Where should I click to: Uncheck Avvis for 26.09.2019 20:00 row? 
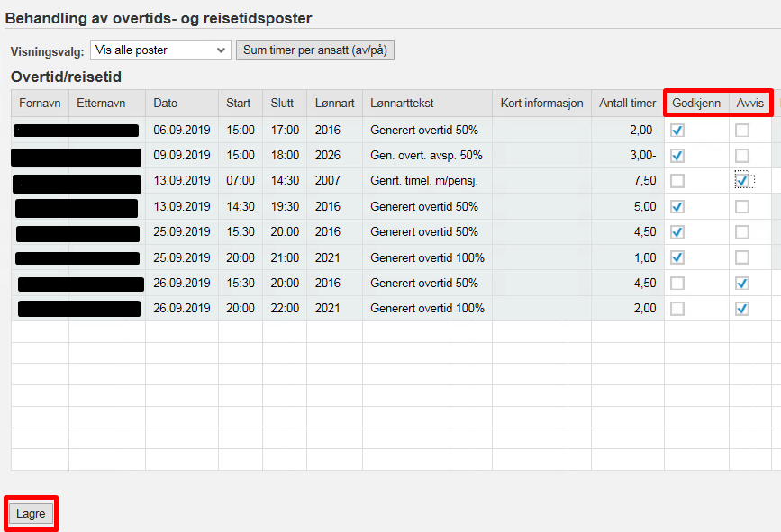point(741,309)
